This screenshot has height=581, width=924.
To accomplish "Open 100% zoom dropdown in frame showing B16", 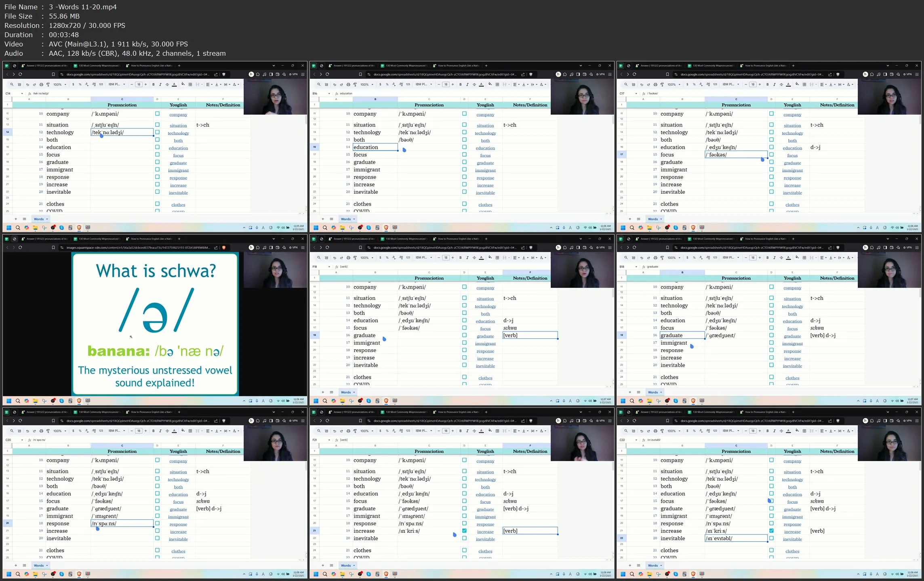I will tap(367, 84).
